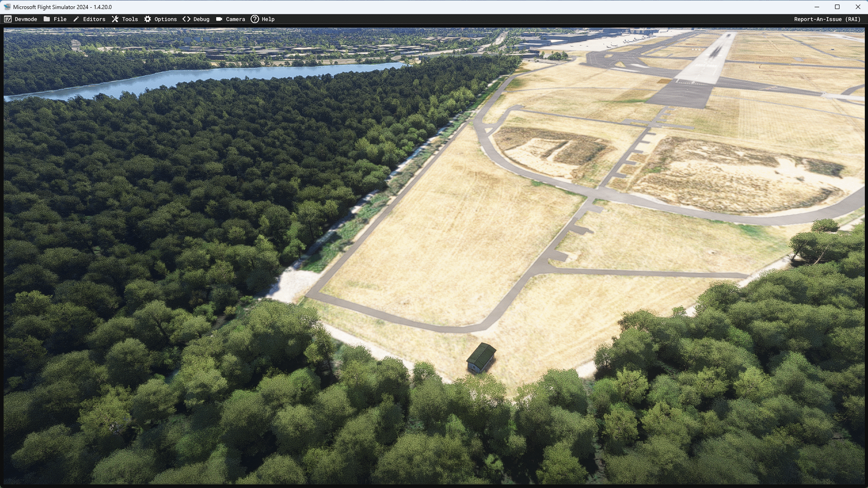Open the File menu
Image resolution: width=868 pixels, height=488 pixels.
pos(60,19)
